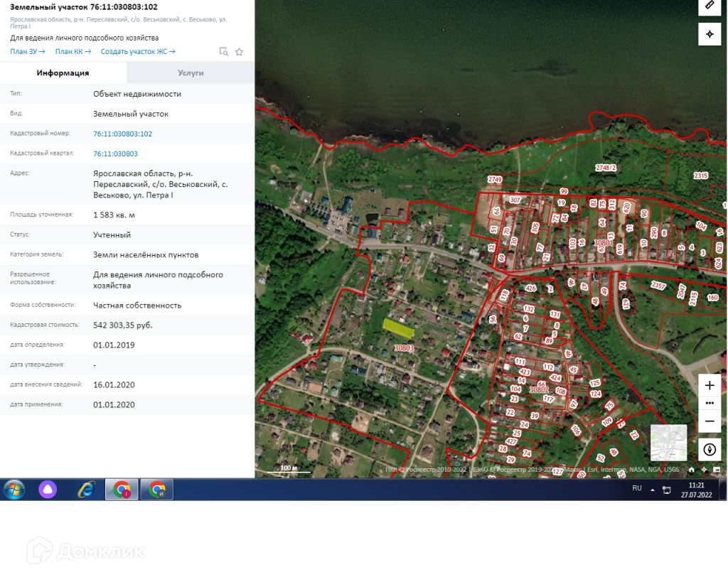Click Создать участок ЖС link
728x582 pixels.
[137, 52]
